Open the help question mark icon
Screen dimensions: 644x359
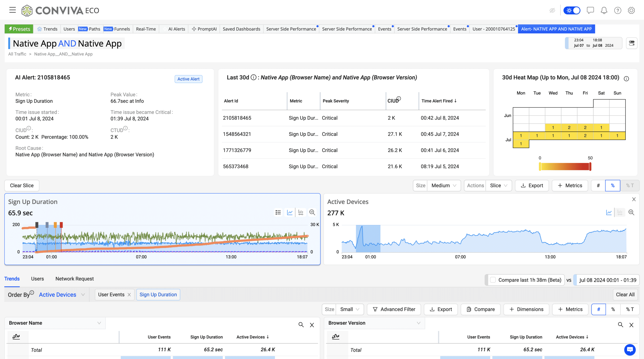coord(618,10)
